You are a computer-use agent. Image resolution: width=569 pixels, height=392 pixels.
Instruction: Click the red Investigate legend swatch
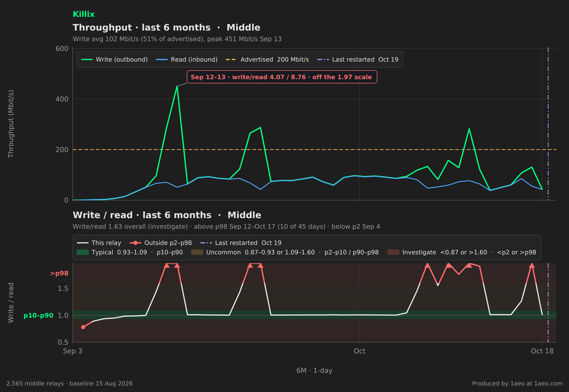point(393,252)
